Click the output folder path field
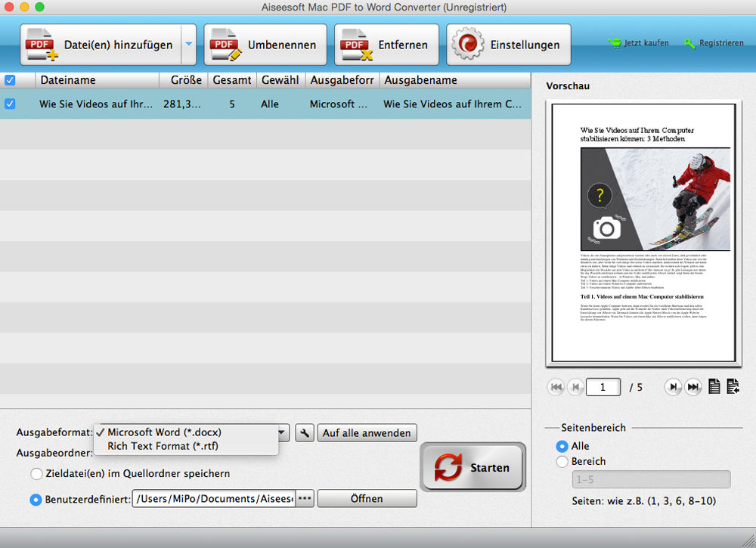 coord(214,499)
